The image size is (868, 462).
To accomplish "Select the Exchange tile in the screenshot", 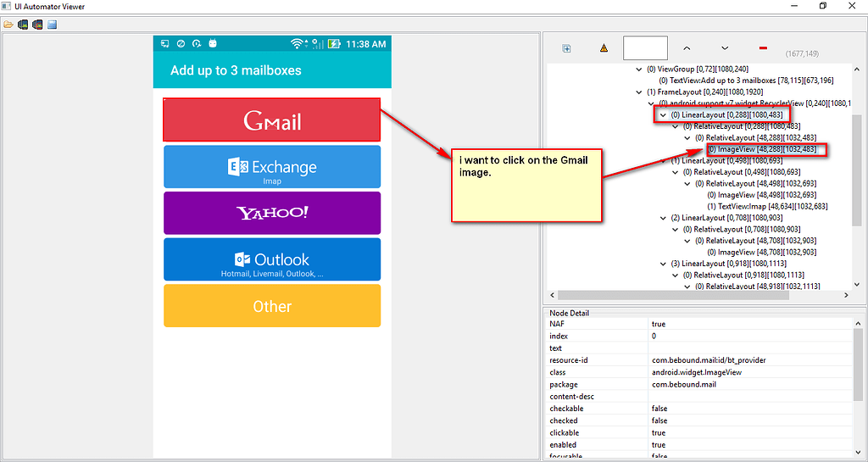I will (x=272, y=166).
